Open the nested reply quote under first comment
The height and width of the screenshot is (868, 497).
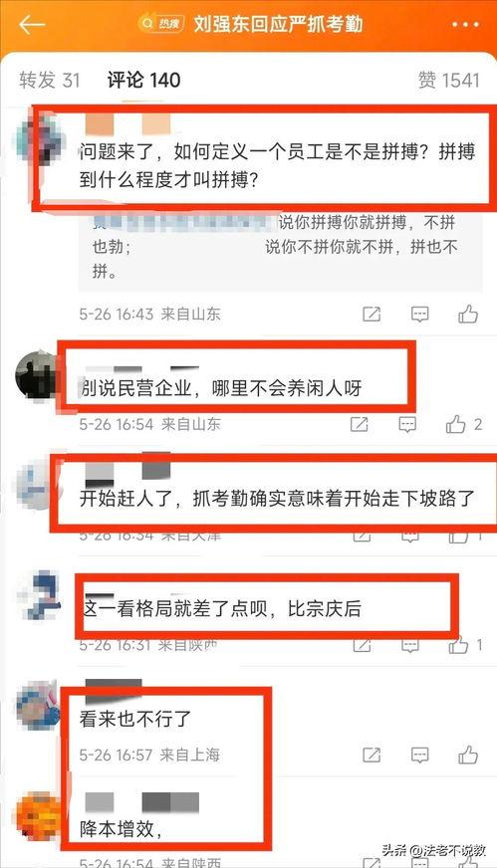click(x=280, y=248)
